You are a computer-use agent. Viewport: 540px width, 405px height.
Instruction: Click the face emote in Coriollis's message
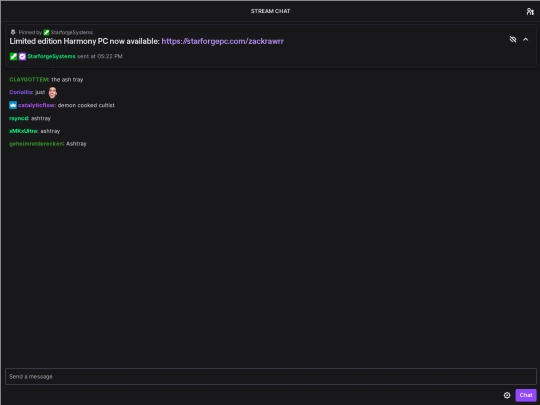point(52,92)
